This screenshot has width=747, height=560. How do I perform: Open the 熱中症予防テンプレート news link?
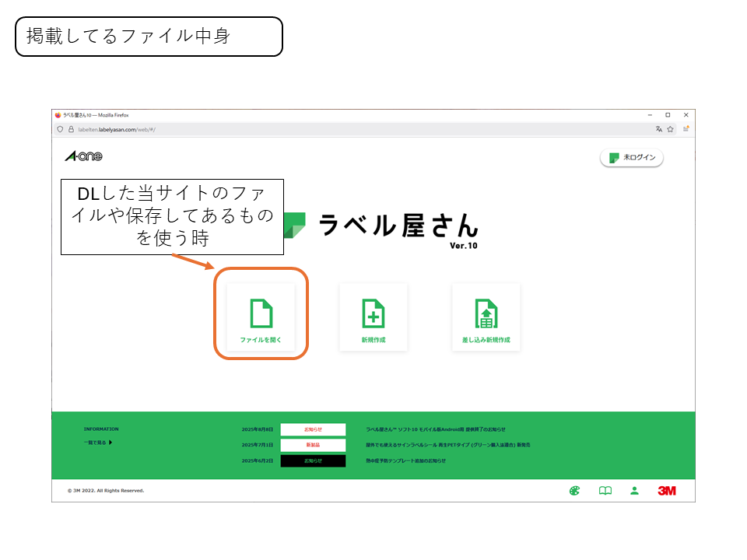(405, 460)
